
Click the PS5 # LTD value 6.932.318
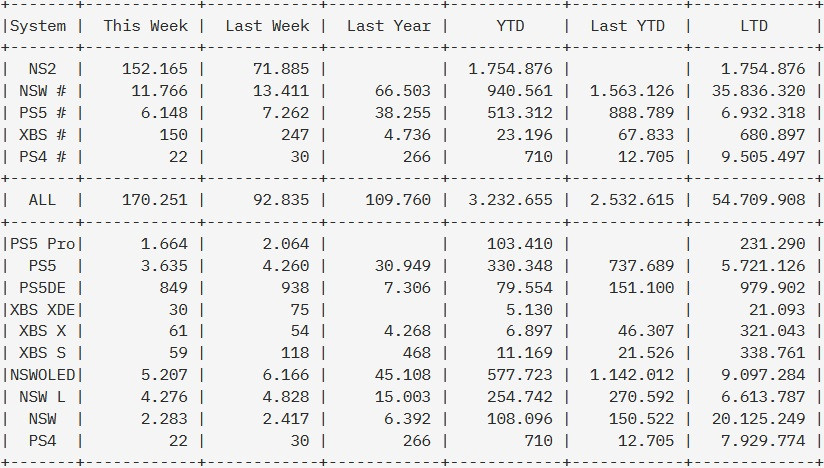point(763,113)
